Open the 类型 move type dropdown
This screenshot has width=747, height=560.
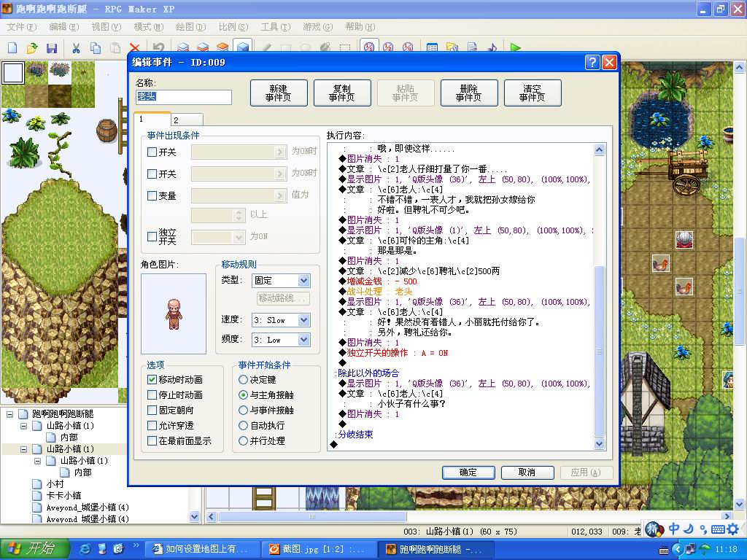(x=304, y=280)
